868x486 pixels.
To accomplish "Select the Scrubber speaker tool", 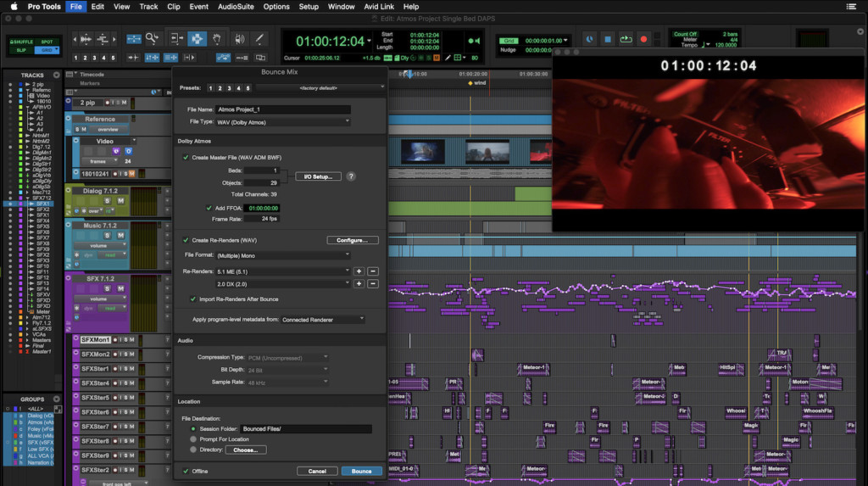I will pyautogui.click(x=239, y=38).
